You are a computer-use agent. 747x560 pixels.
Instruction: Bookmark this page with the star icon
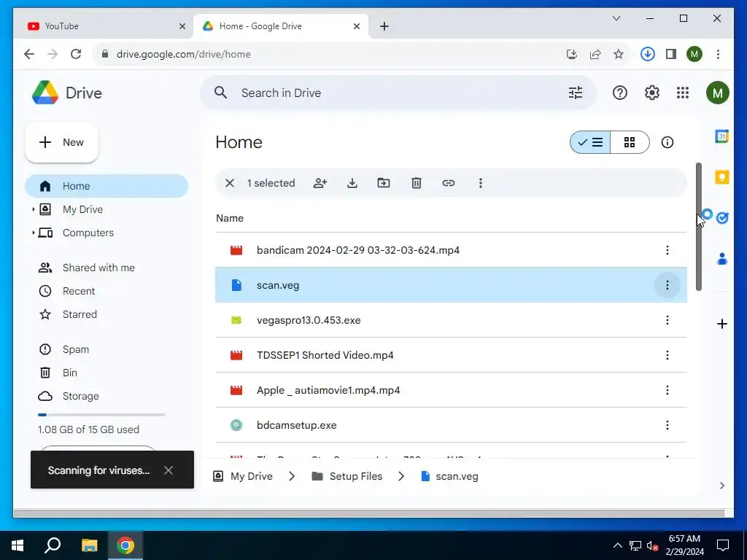coord(619,54)
